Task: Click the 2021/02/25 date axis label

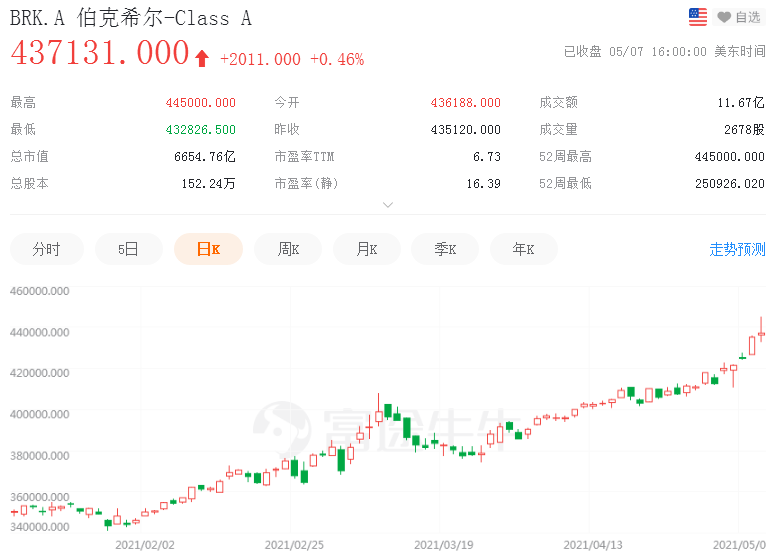Action: [x=294, y=545]
